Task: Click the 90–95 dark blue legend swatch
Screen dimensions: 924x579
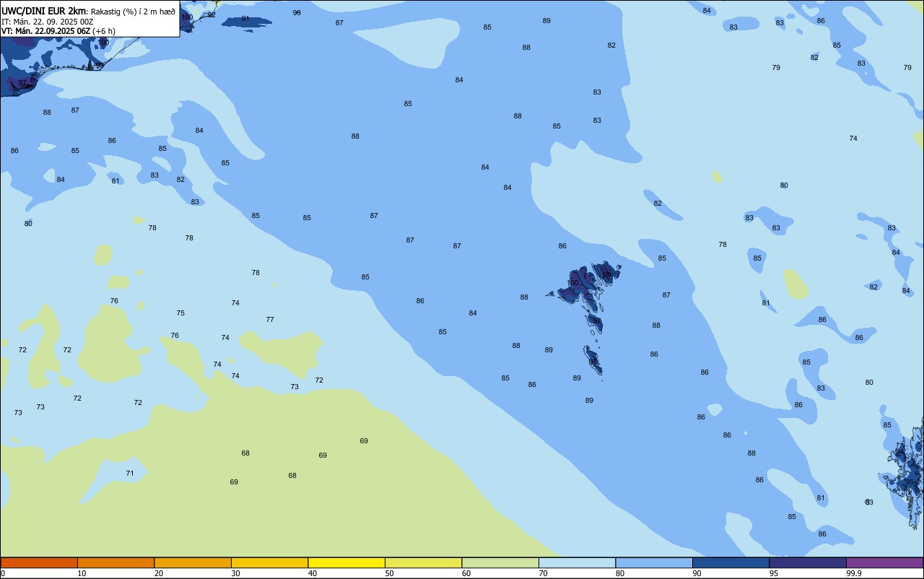Action: [x=731, y=562]
